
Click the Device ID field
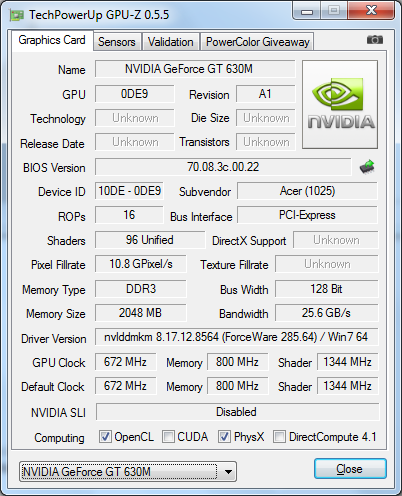point(129,191)
